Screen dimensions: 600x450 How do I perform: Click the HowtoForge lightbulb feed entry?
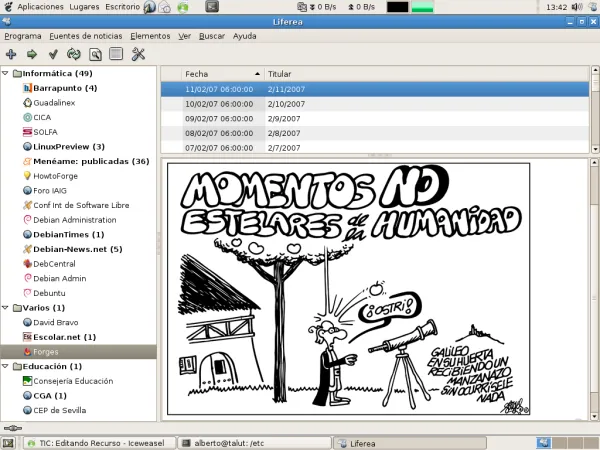[61, 175]
